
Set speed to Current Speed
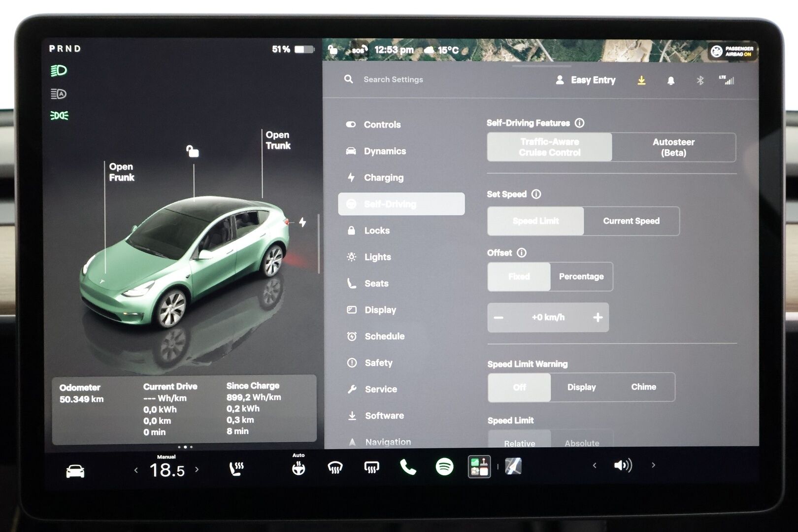[x=631, y=221]
